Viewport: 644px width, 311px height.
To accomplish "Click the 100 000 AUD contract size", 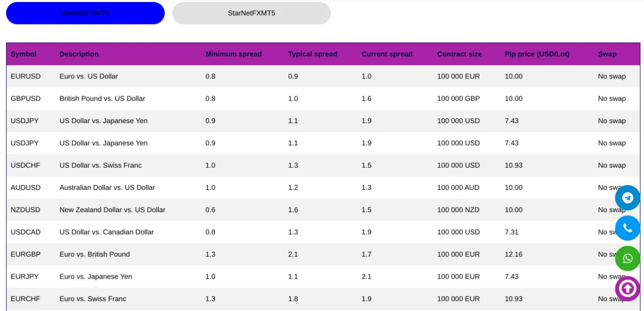I will (458, 187).
